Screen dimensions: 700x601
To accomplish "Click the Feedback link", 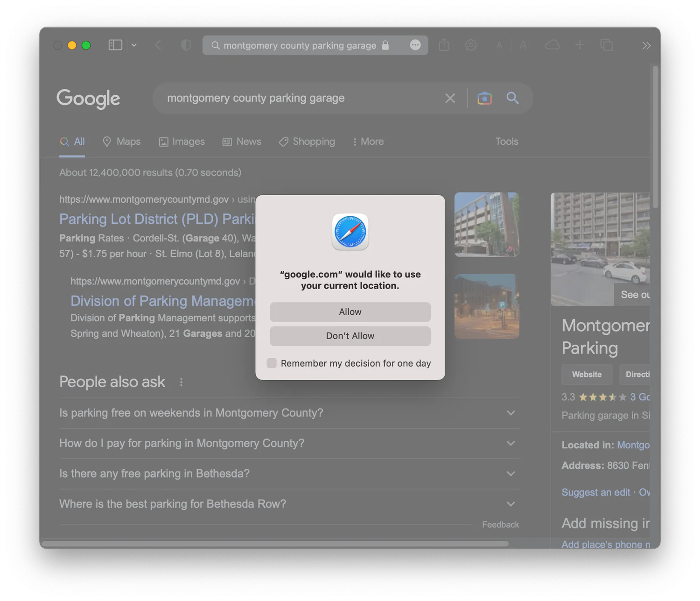I will 500,524.
